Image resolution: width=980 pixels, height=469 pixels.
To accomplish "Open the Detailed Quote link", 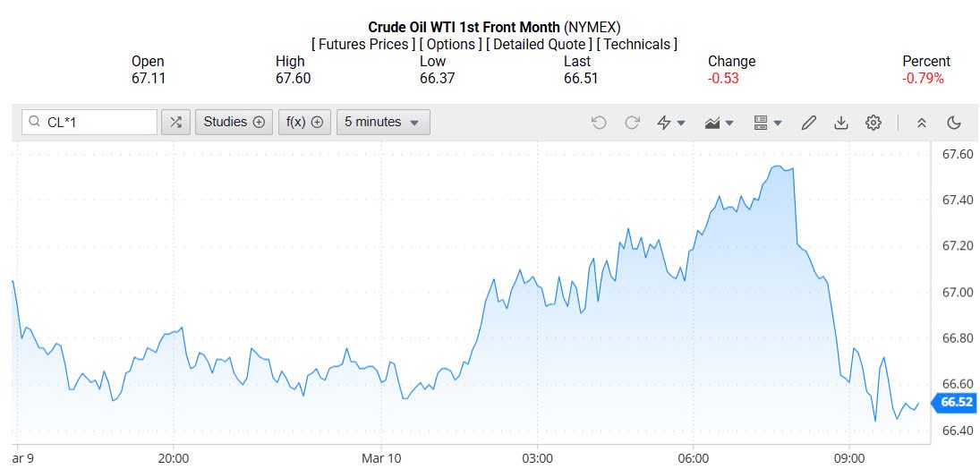I will (540, 44).
